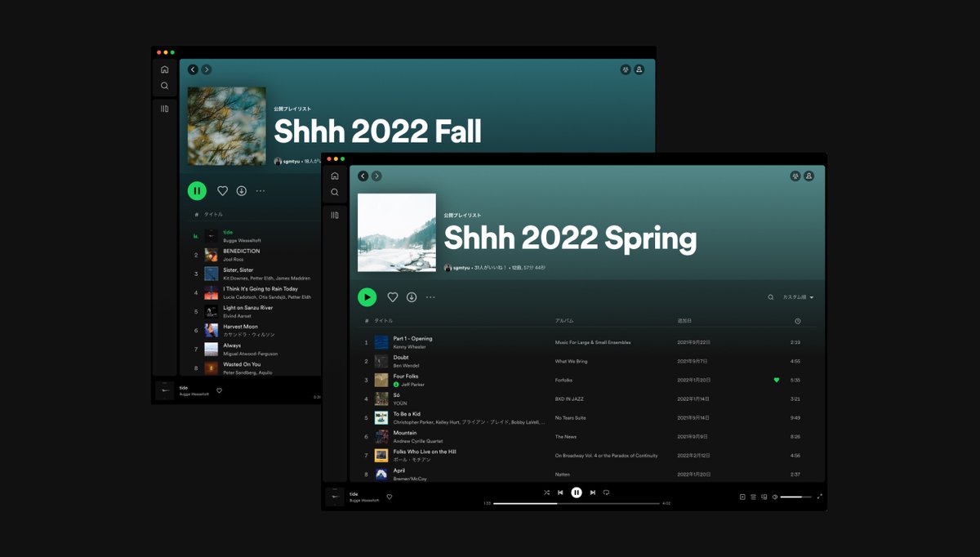This screenshot has width=980, height=557.
Task: Adjust the volume slider in Spring player
Action: 796,497
